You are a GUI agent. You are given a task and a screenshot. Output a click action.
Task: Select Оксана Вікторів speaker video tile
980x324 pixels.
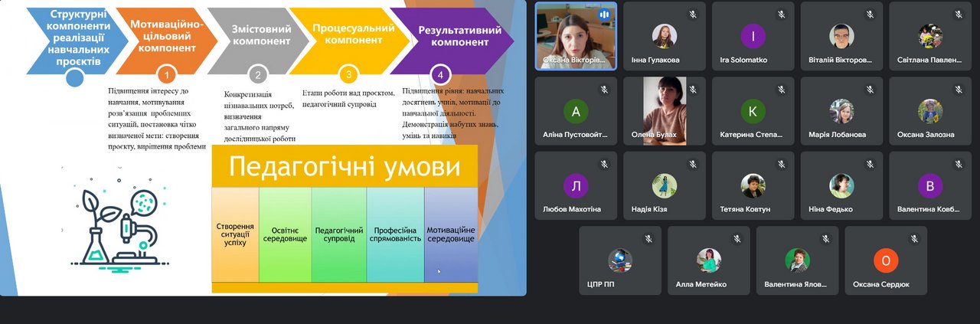click(576, 36)
